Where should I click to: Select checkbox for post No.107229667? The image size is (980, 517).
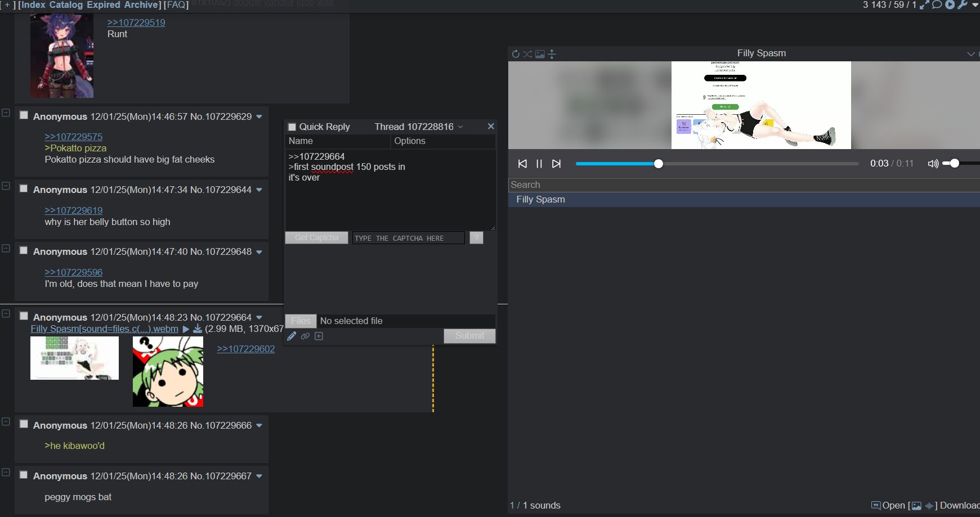[24, 475]
